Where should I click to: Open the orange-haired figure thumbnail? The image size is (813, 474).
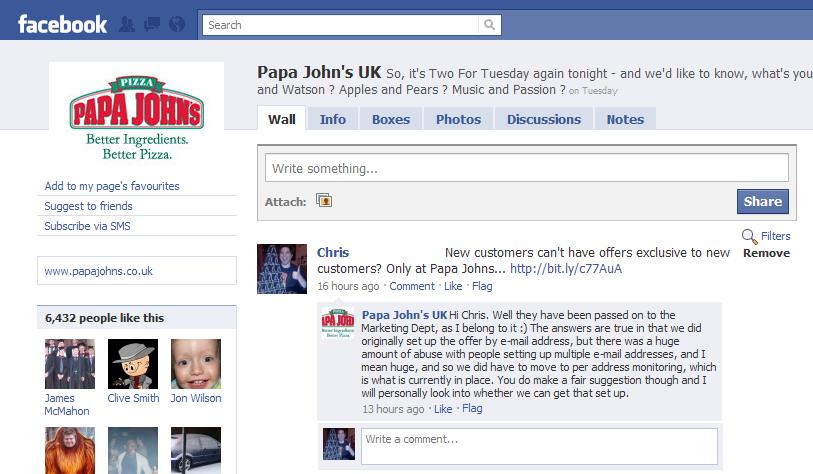coord(70,450)
